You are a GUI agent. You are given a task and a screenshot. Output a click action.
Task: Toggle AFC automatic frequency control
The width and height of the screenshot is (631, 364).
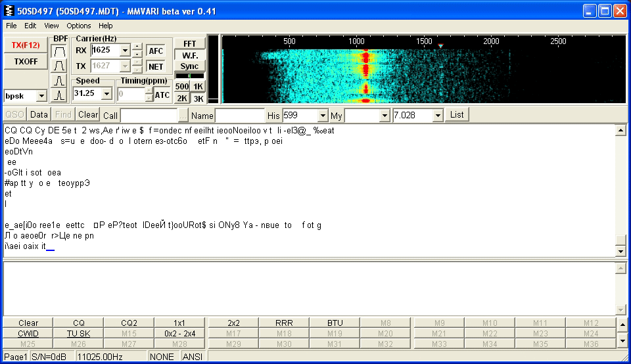click(x=156, y=51)
